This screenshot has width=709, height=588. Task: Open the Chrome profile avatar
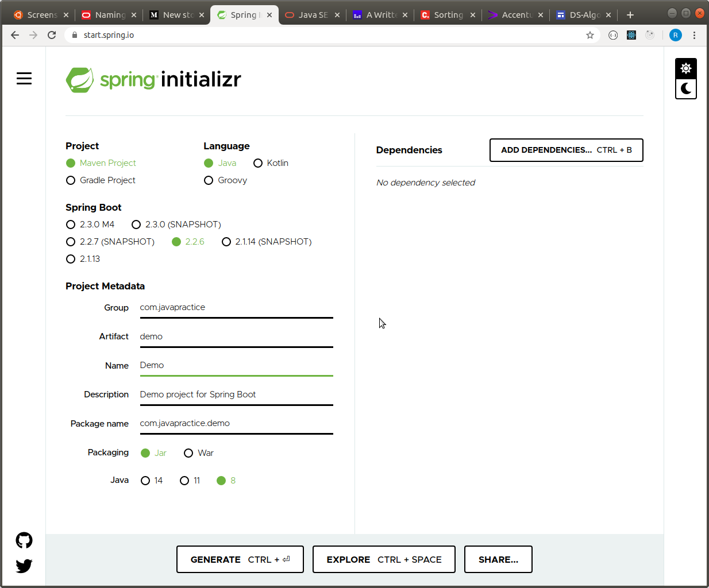676,35
